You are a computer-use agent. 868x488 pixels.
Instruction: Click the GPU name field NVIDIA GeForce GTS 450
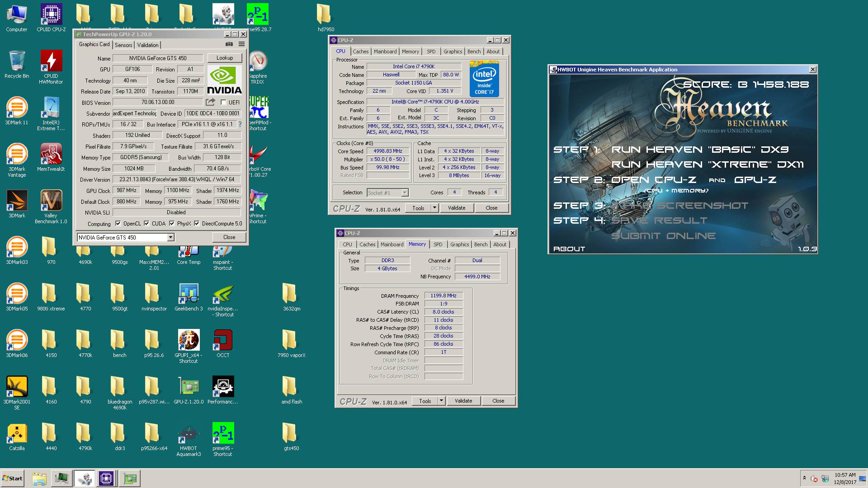click(x=158, y=58)
